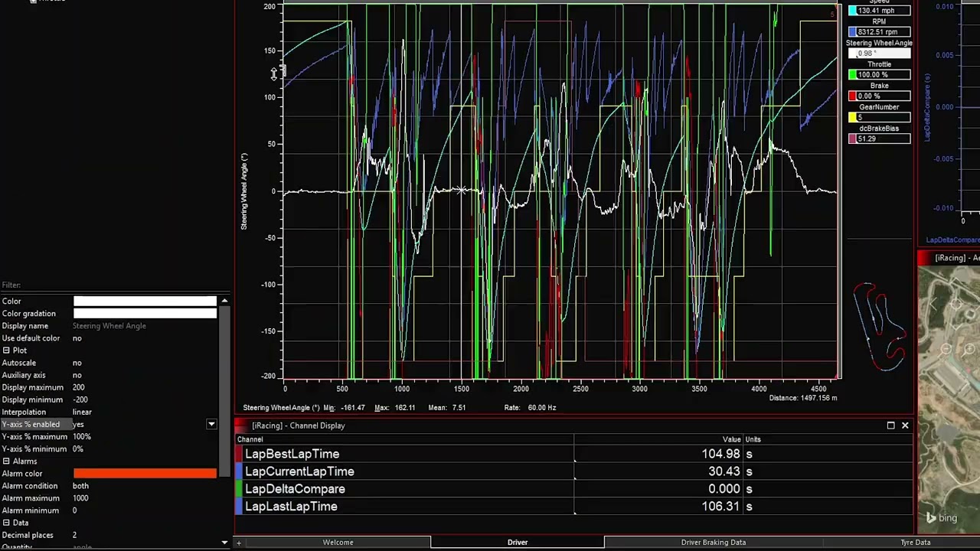Click the 30.43 current lap time value
Viewport: 980px width, 551px height.
724,471
